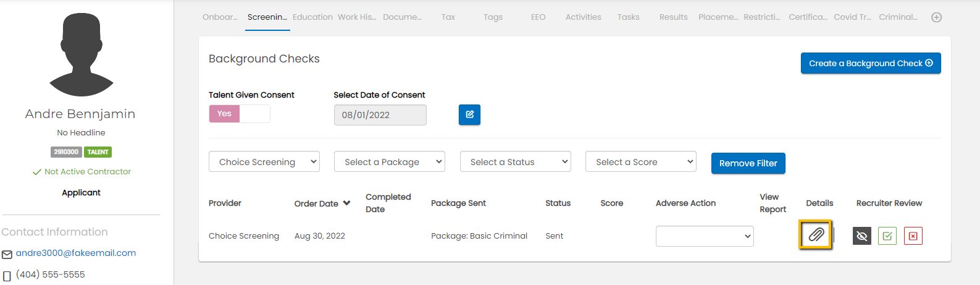Switch to the Work History tab
This screenshot has height=285, width=980.
click(357, 17)
